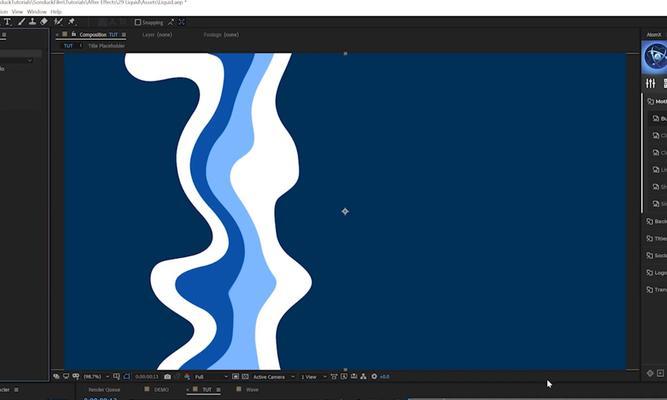Switch to the DEMO timeline tab
The image size is (667, 400).
161,389
